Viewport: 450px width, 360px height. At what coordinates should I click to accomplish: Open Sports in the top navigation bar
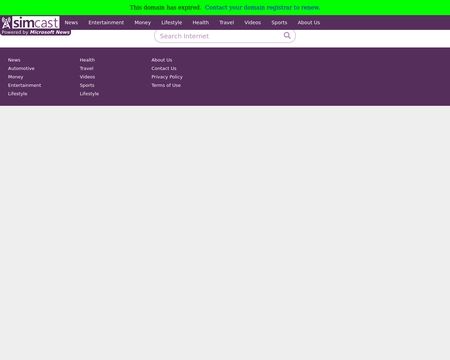tap(279, 23)
